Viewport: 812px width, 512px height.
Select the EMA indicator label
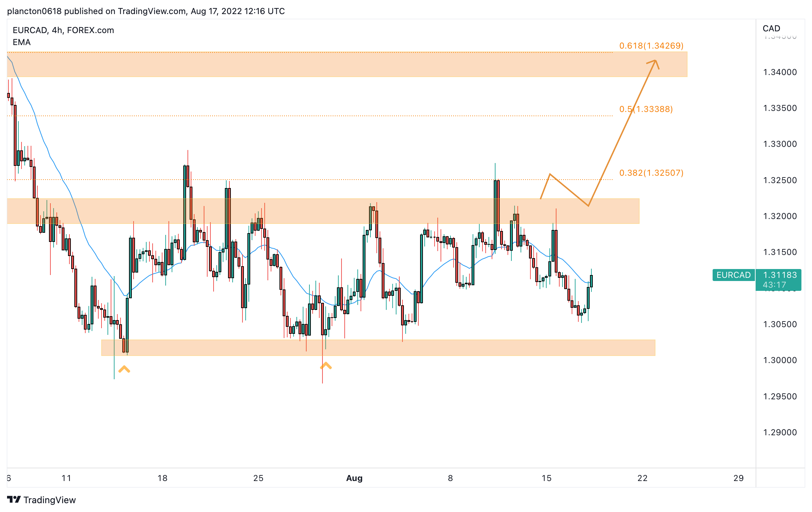[21, 42]
